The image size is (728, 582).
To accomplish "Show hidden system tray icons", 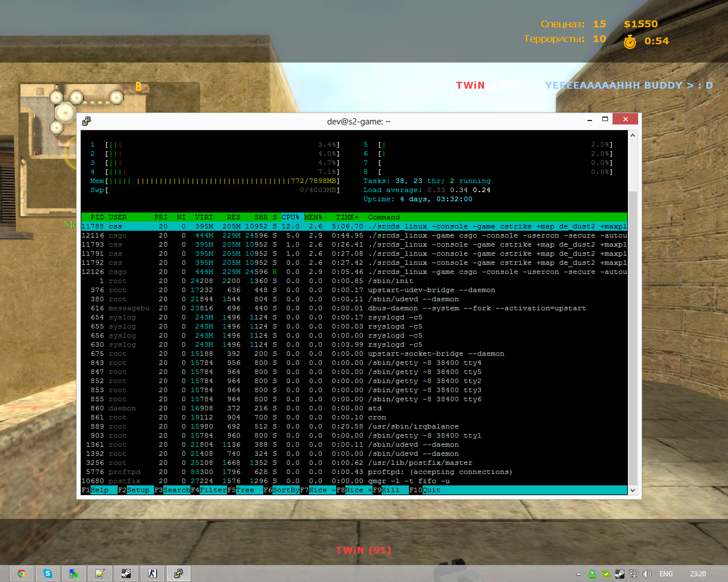I will 578,574.
